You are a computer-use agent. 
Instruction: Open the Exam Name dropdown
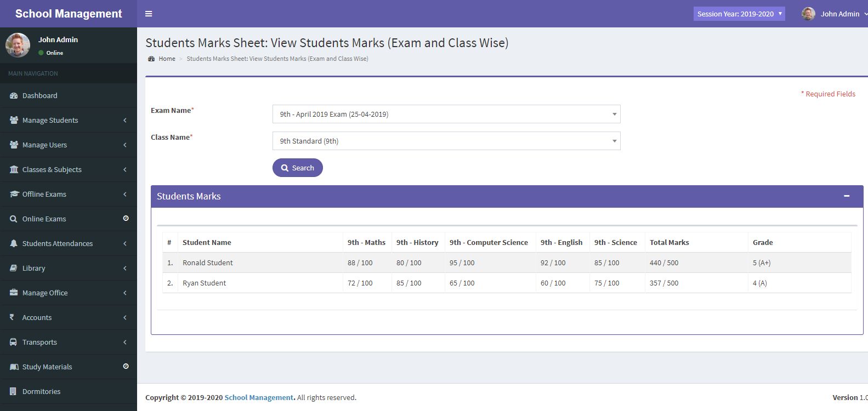tap(446, 114)
